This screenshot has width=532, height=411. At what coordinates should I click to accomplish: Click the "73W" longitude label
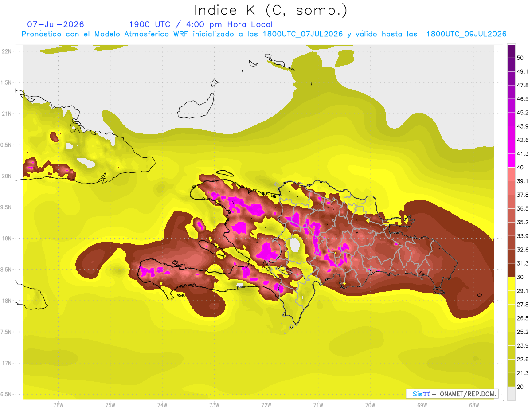point(214,405)
